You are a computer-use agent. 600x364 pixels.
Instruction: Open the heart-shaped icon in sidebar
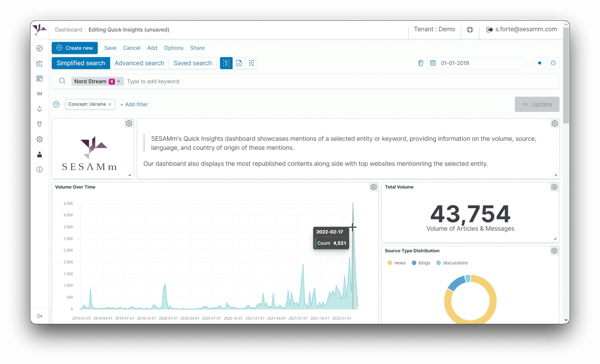click(39, 124)
